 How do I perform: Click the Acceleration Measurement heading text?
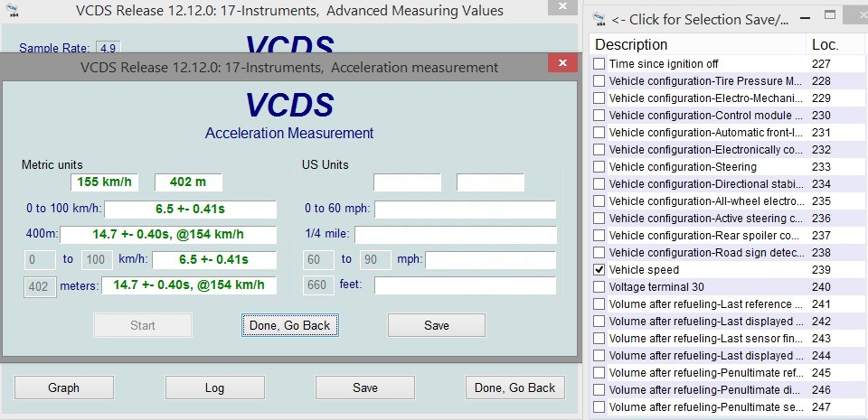coord(289,133)
